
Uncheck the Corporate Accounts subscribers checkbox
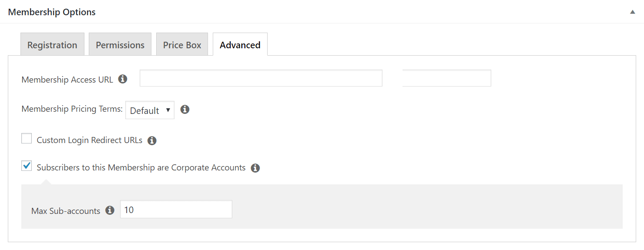(27, 166)
